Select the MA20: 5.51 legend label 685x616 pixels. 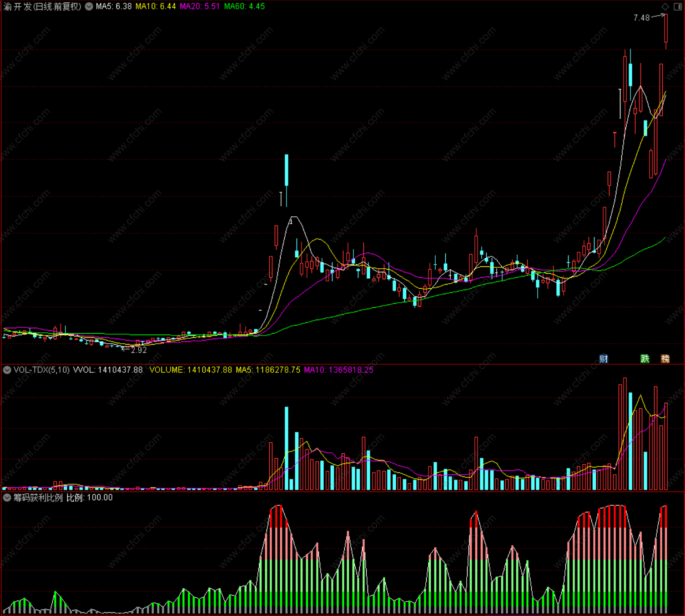tap(200, 6)
